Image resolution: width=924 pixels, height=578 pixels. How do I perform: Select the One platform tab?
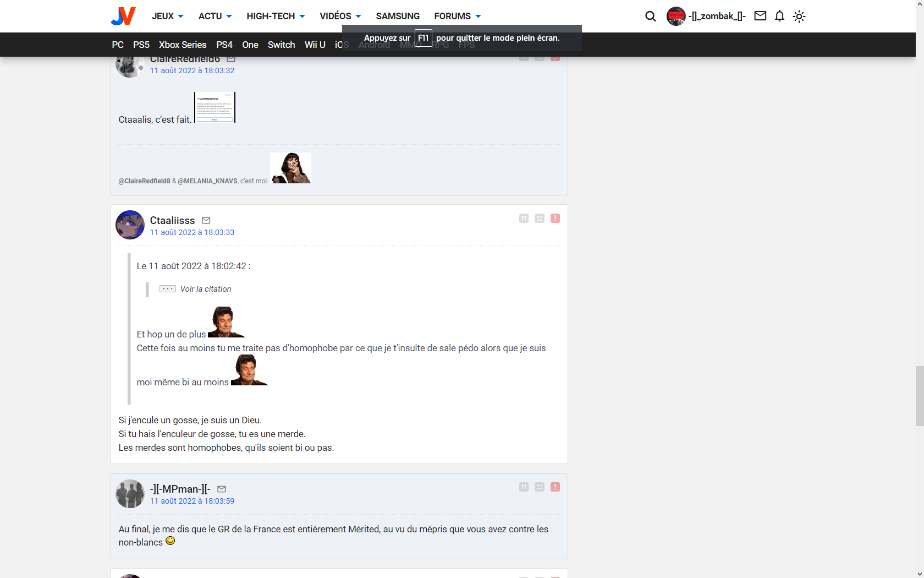tap(250, 45)
